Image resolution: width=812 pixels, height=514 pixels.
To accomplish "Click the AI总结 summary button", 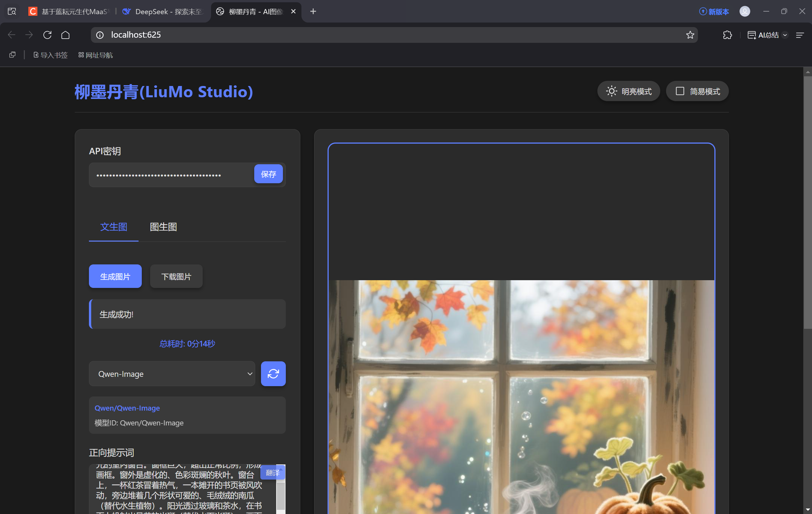I will [763, 35].
